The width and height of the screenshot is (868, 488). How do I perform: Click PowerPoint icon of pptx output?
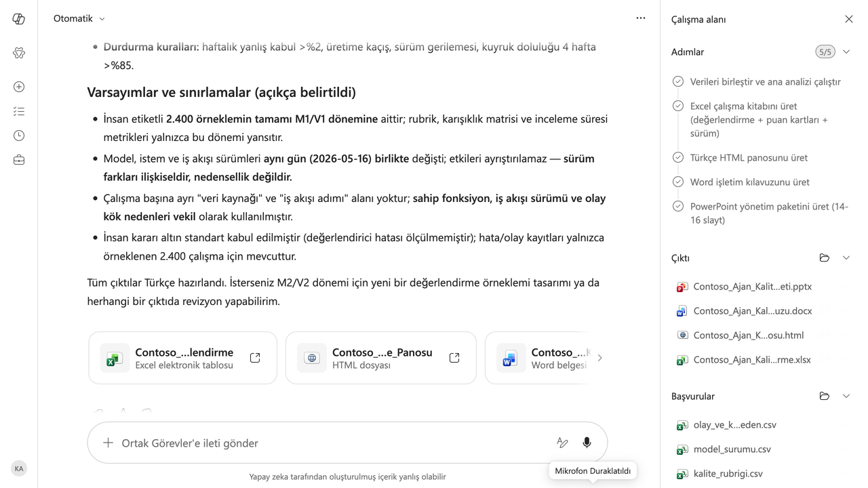[x=682, y=287]
